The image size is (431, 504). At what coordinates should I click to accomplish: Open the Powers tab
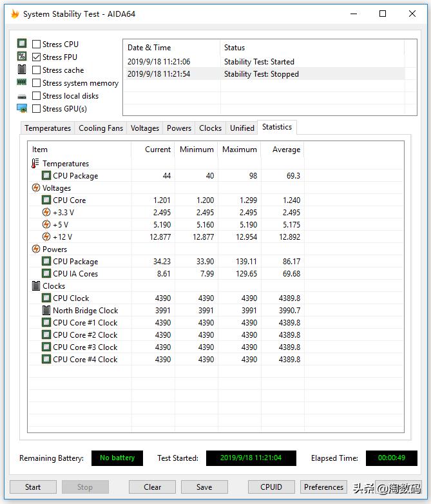(x=178, y=128)
